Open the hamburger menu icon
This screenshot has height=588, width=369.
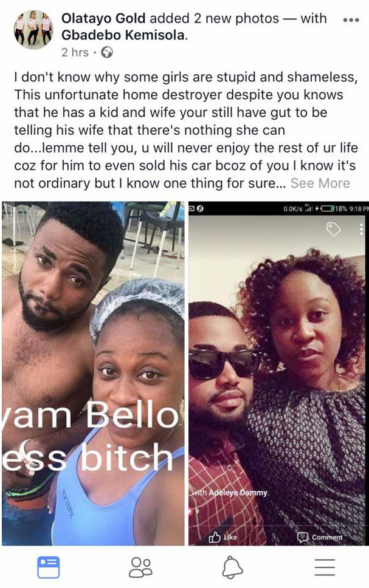[325, 567]
